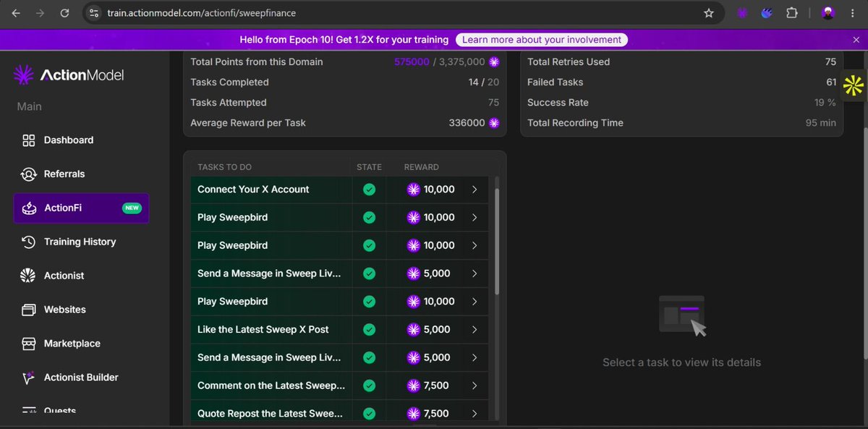The width and height of the screenshot is (868, 429).
Task: Expand the Like the Latest Sweep X Post chevron
Action: 475,330
